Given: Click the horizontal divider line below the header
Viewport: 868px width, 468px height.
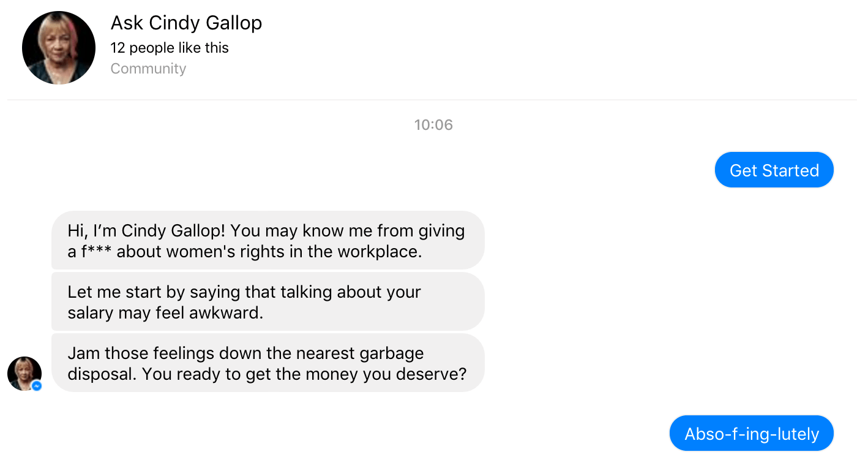Looking at the screenshot, I should point(432,100).
